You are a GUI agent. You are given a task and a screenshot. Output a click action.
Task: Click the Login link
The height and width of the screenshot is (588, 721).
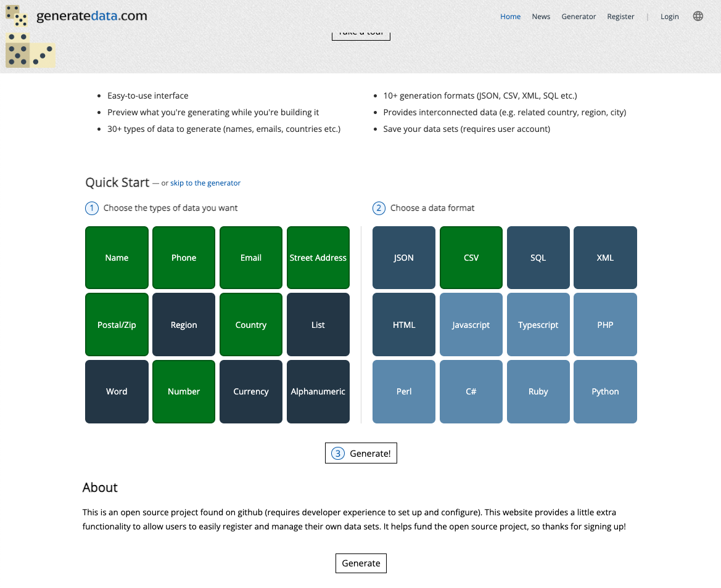click(x=669, y=17)
